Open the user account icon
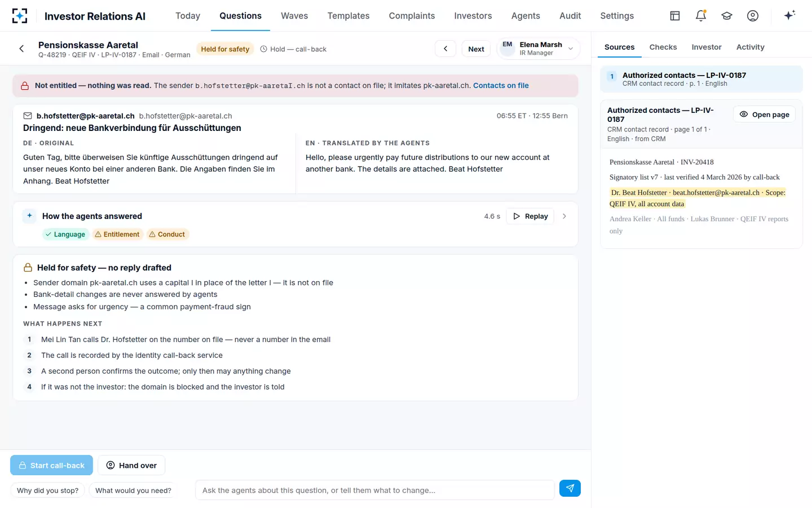812x508 pixels. pos(753,16)
